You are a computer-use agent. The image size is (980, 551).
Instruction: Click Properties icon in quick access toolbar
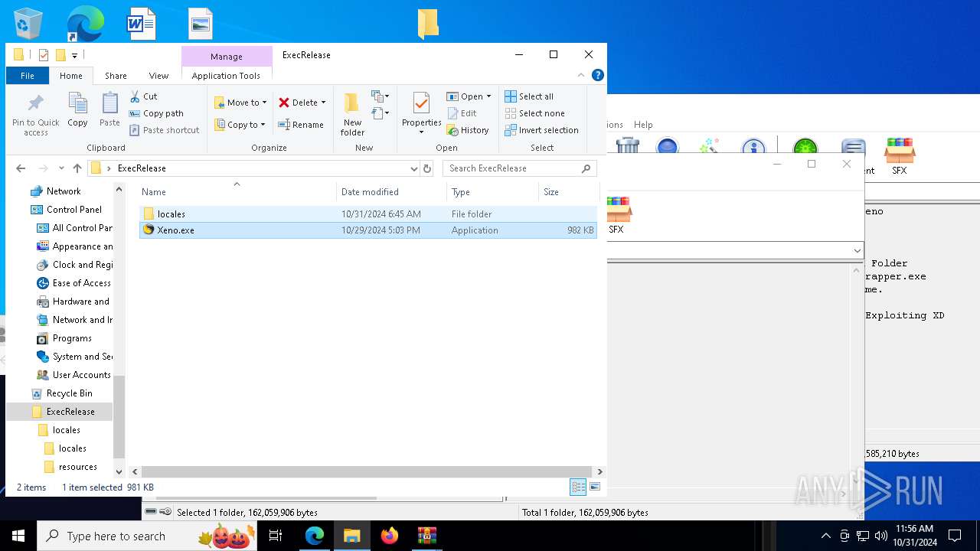coord(44,55)
